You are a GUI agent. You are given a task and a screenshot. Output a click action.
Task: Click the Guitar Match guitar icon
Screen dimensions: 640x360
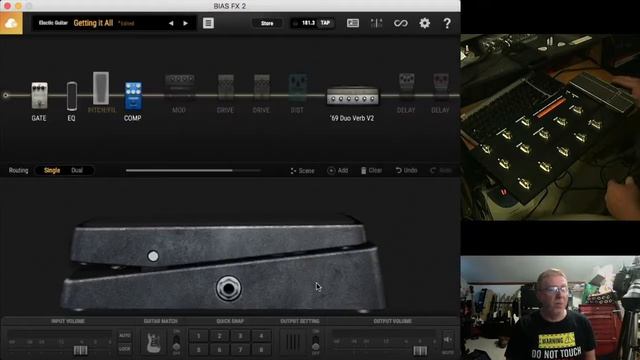[153, 343]
